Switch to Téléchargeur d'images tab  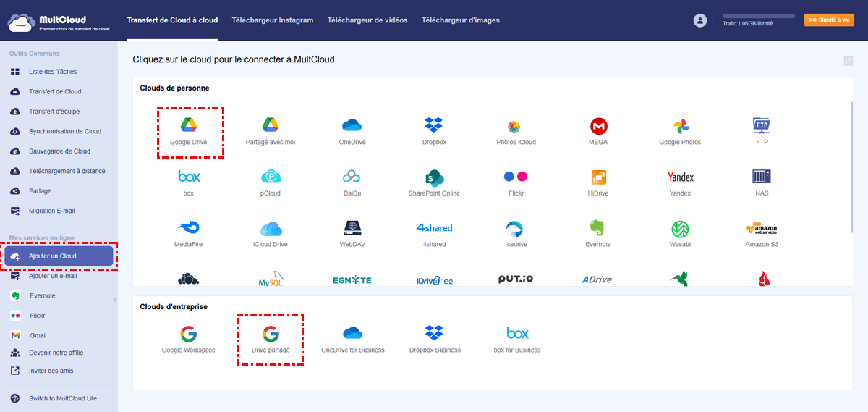tap(461, 20)
